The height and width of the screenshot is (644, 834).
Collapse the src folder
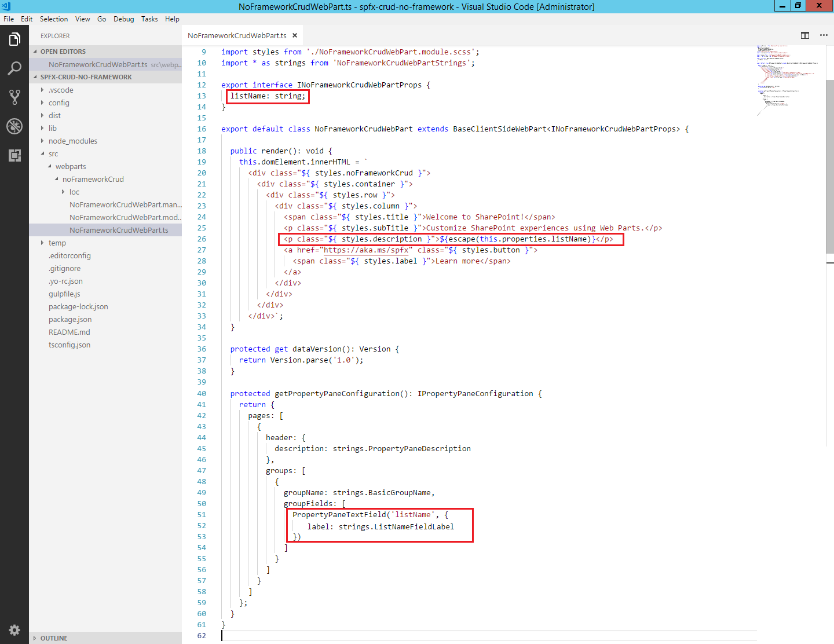coord(53,153)
